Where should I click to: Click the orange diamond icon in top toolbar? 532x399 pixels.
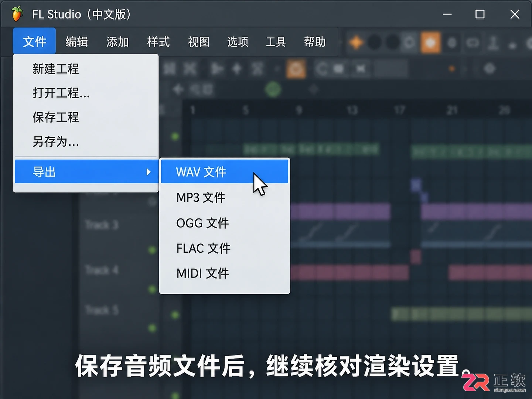356,42
